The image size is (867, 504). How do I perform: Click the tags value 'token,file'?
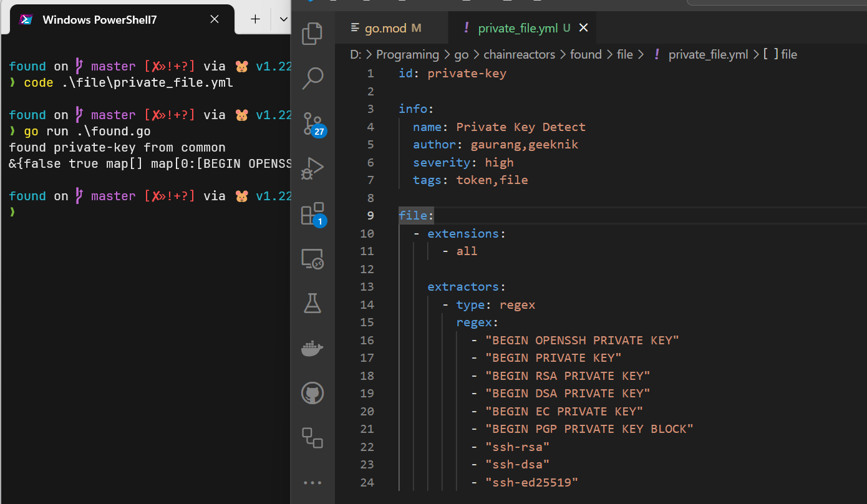pyautogui.click(x=492, y=180)
